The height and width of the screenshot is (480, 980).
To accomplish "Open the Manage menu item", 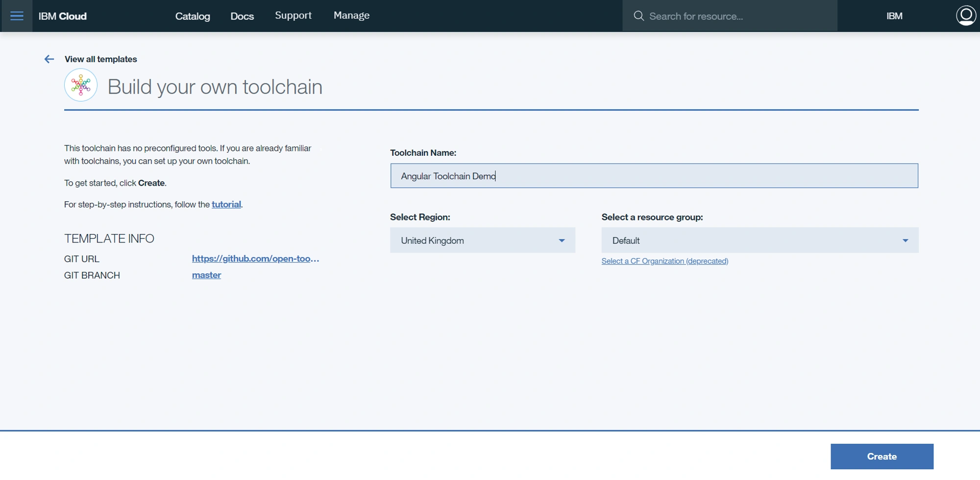I will pos(351,16).
